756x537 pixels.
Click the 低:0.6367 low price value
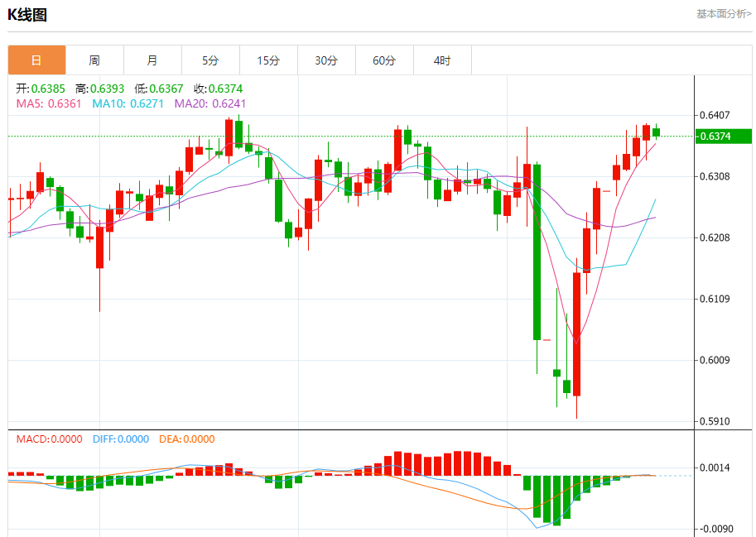(159, 89)
